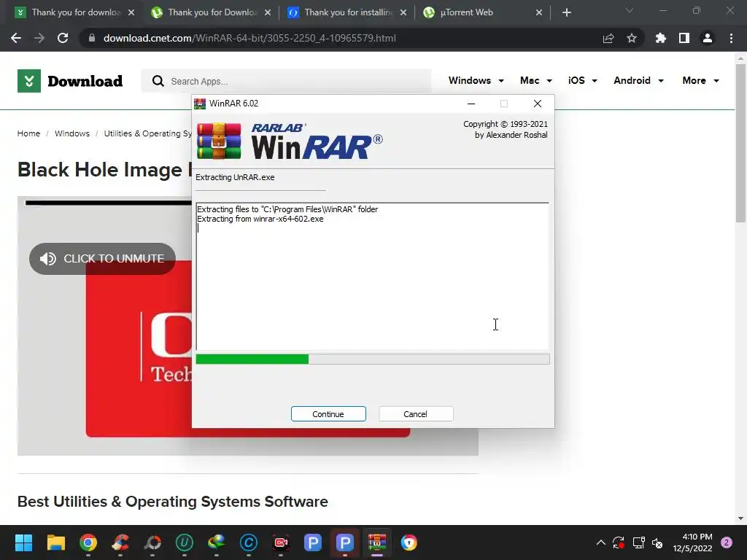Open Chrome extensions puzzle icon
This screenshot has height=560, width=747.
coord(661,38)
